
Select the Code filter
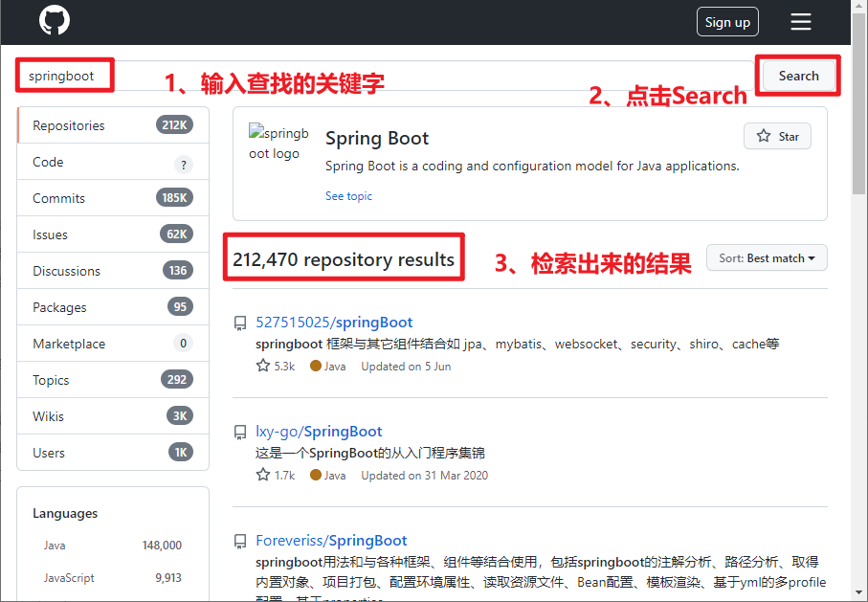coord(113,162)
